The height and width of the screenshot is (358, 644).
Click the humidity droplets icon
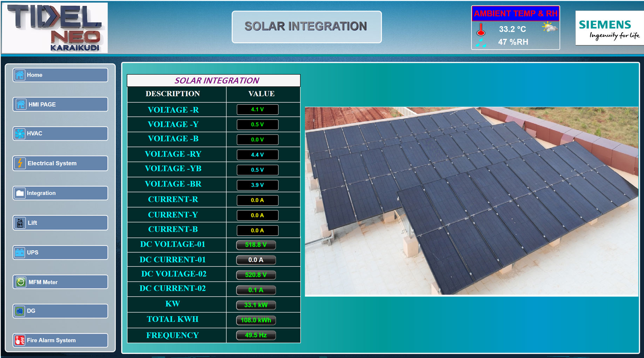point(481,43)
